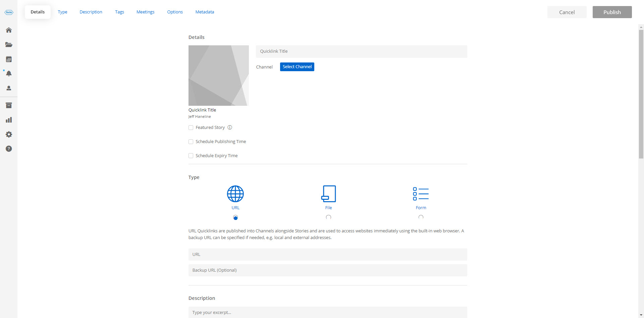Click the File label under the icon
The image size is (644, 318).
click(x=328, y=208)
